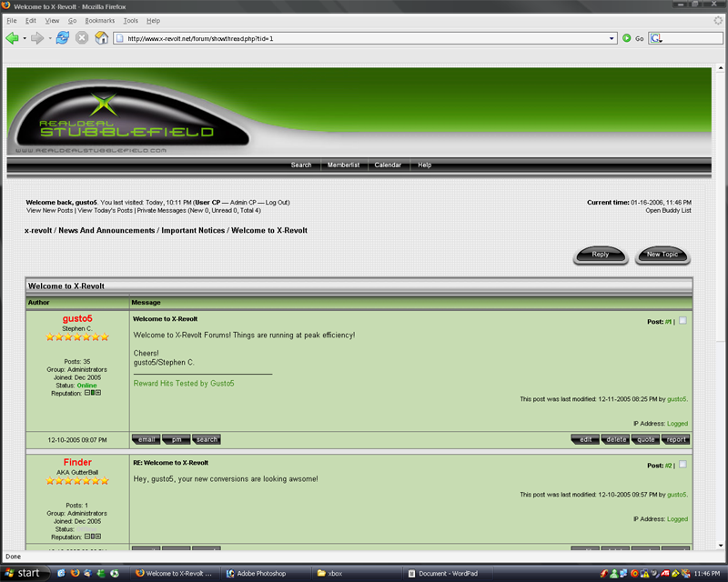The width and height of the screenshot is (728, 582).
Task: Open the Memberlist page
Action: point(344,165)
